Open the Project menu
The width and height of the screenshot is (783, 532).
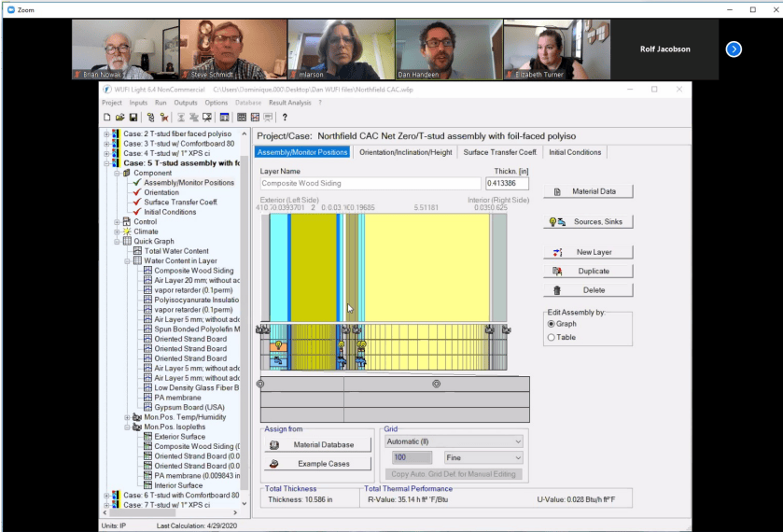(112, 103)
